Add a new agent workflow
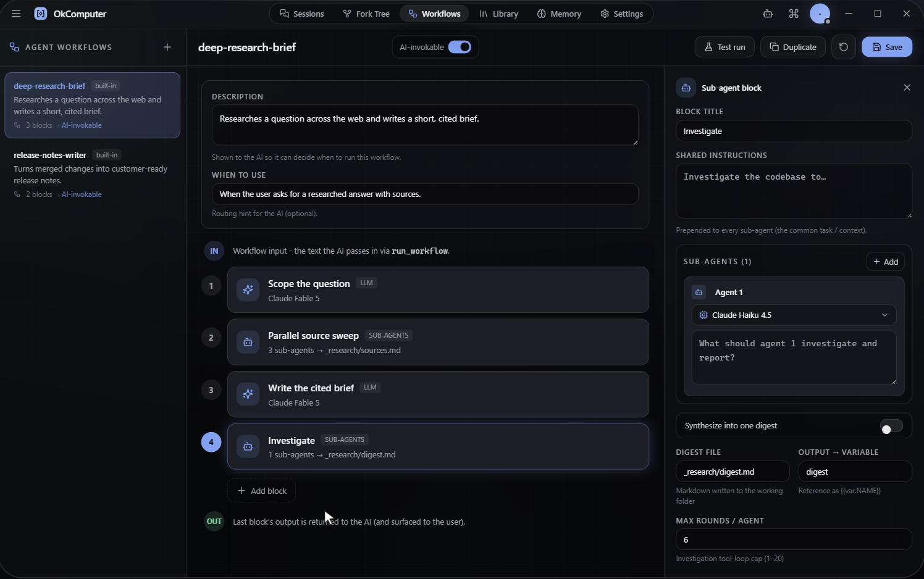Viewport: 924px width, 579px height. (x=167, y=47)
